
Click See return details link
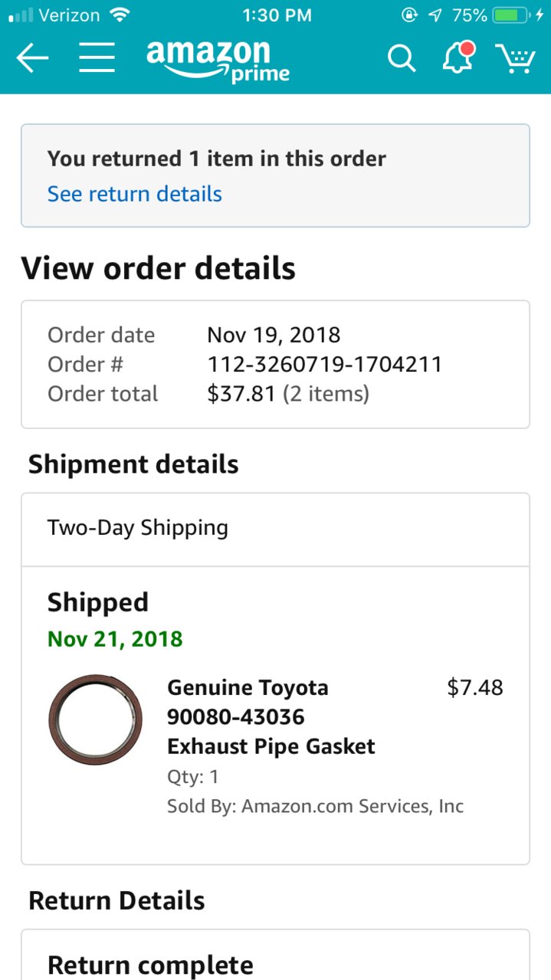tap(134, 194)
